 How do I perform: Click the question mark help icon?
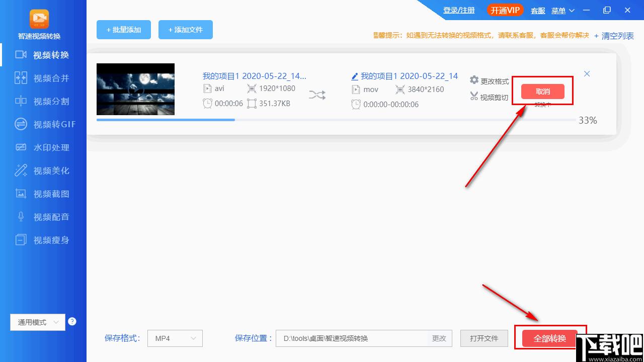pyautogui.click(x=72, y=321)
